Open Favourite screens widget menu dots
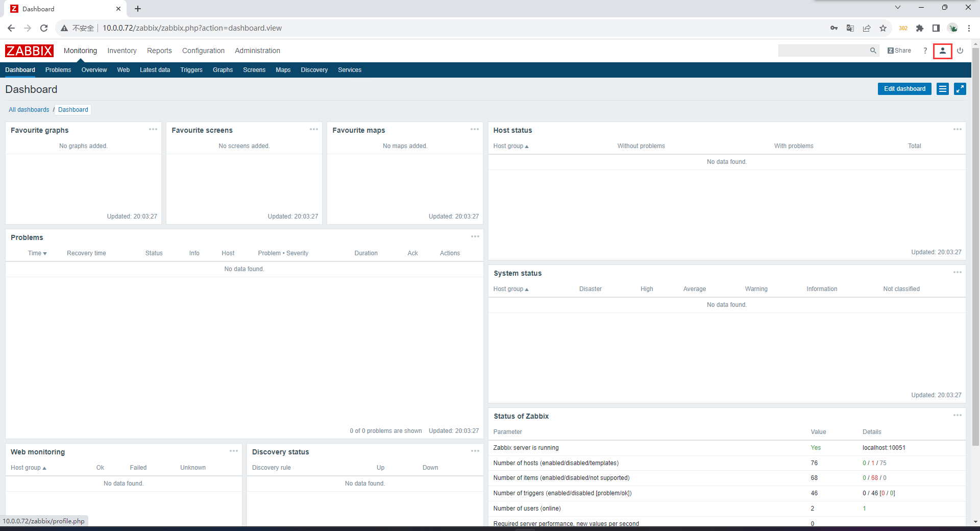Viewport: 980px width, 531px height. [314, 130]
